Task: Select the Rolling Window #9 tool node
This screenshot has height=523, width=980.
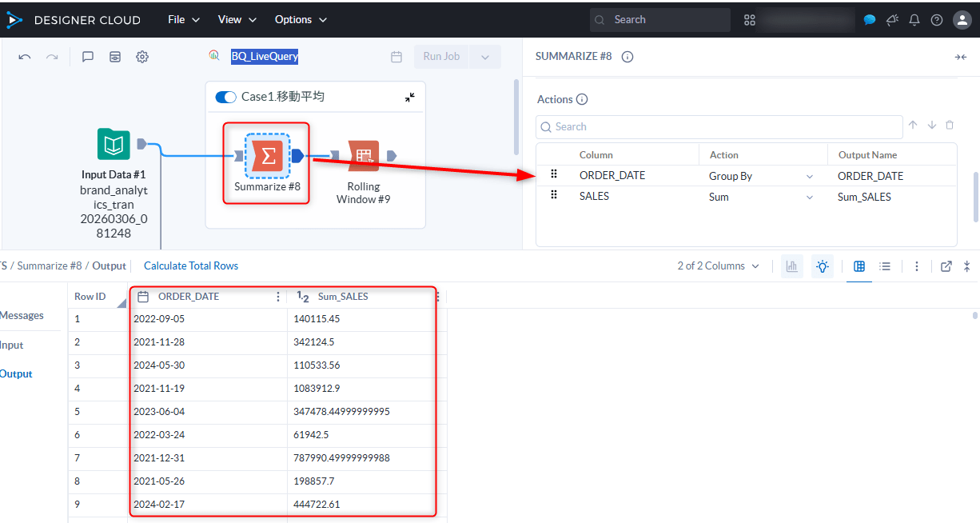Action: coord(364,156)
